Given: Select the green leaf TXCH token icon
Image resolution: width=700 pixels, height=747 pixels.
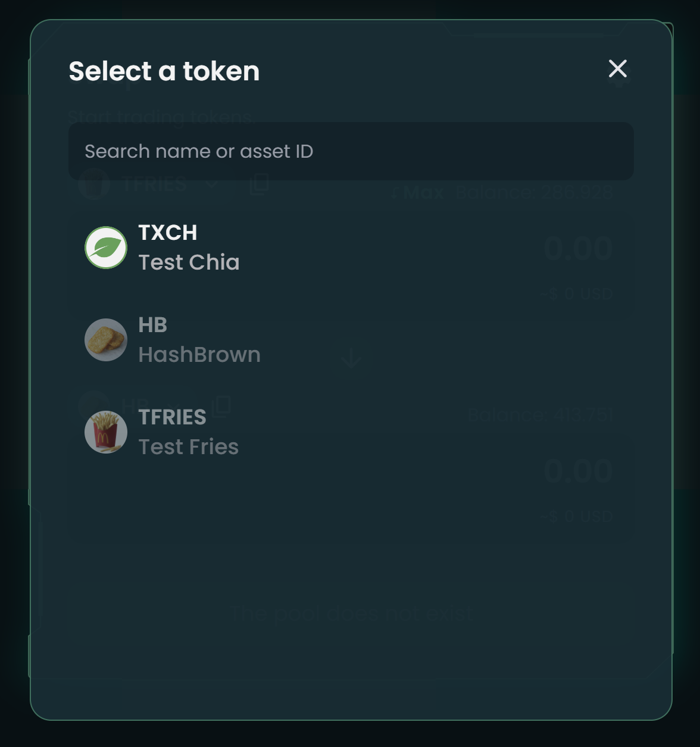Looking at the screenshot, I should [x=106, y=248].
